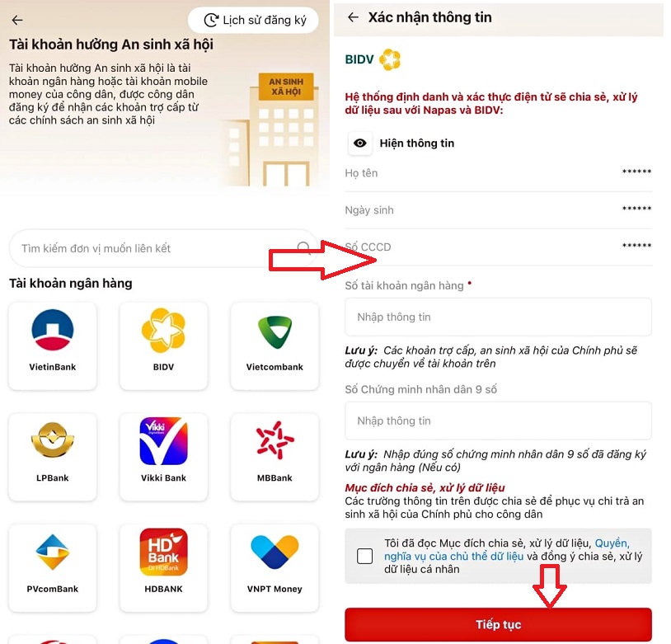Go back from An sinh xã hội screen
The width and height of the screenshot is (671, 644).
click(17, 20)
